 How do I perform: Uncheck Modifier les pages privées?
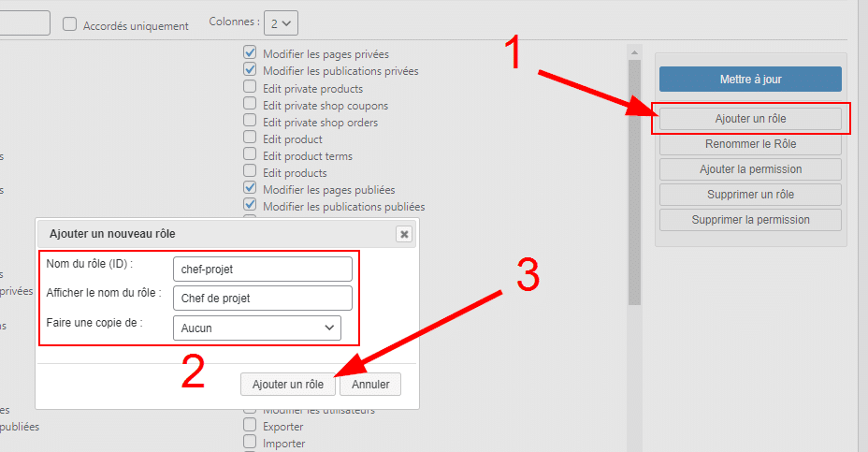[x=250, y=53]
